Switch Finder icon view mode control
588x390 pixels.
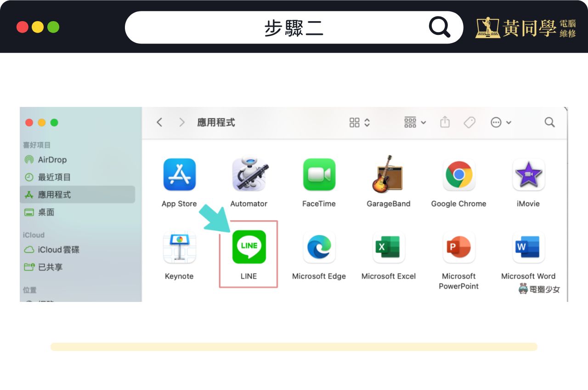(x=360, y=122)
